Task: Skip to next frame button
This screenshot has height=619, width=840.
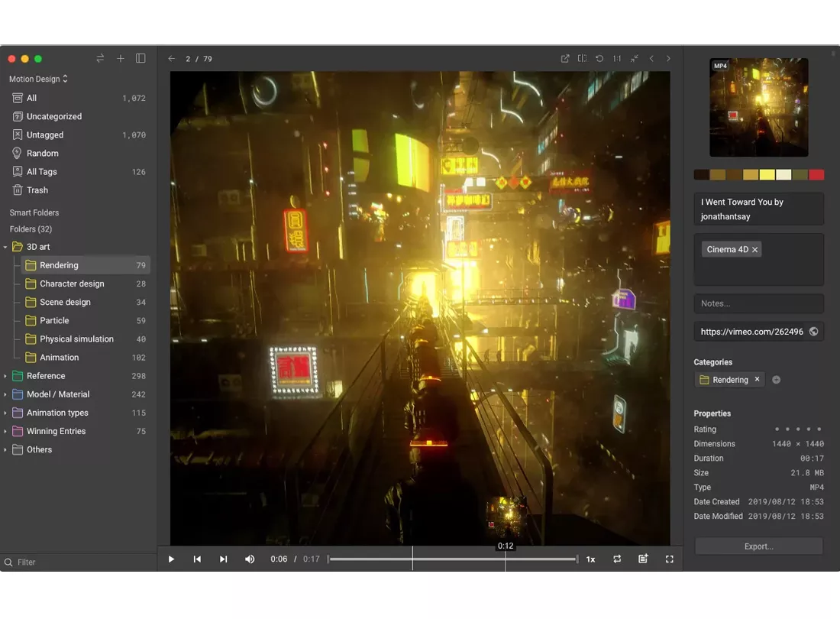Action: (224, 559)
